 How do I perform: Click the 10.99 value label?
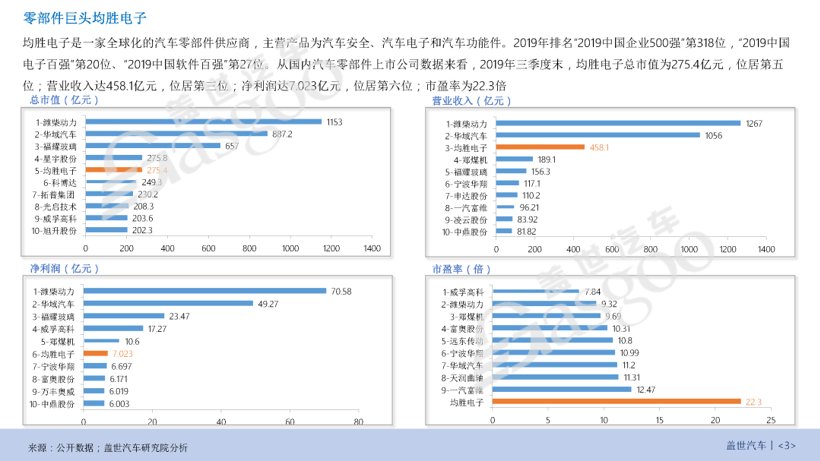tap(630, 353)
